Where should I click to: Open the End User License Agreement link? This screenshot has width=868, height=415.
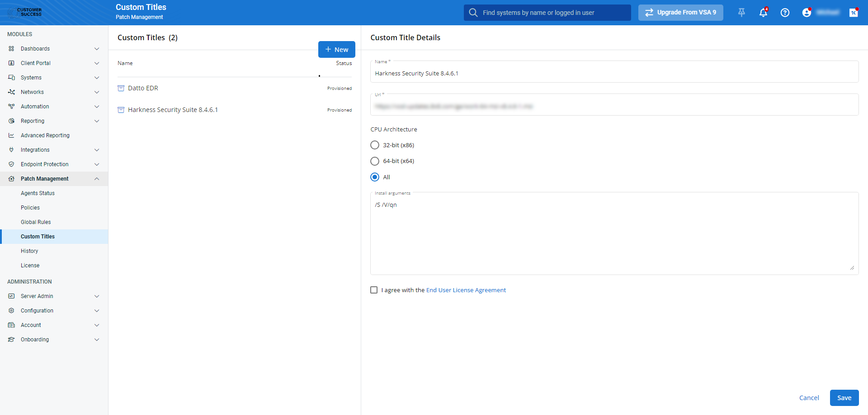coord(466,290)
